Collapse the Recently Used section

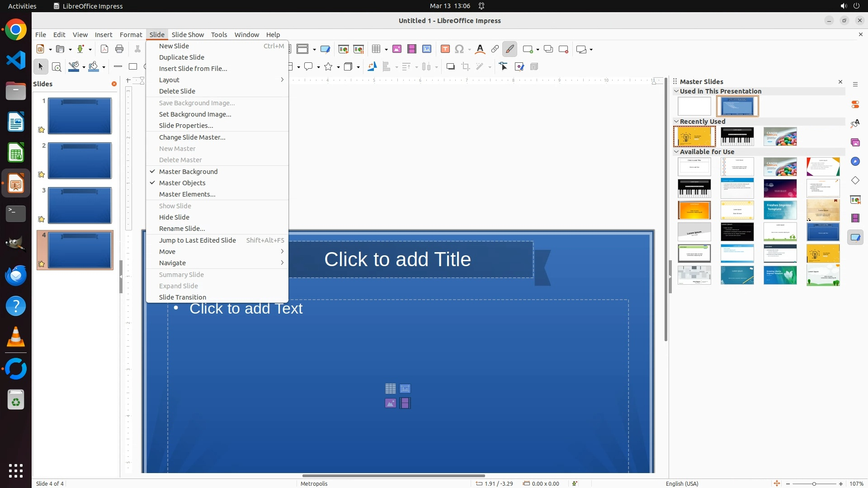(677, 122)
